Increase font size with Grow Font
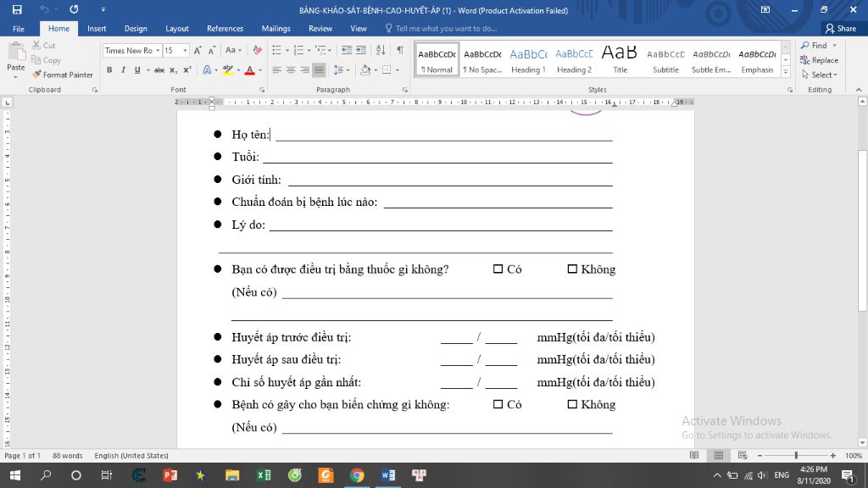Viewport: 868px width, 488px height. click(x=198, y=50)
